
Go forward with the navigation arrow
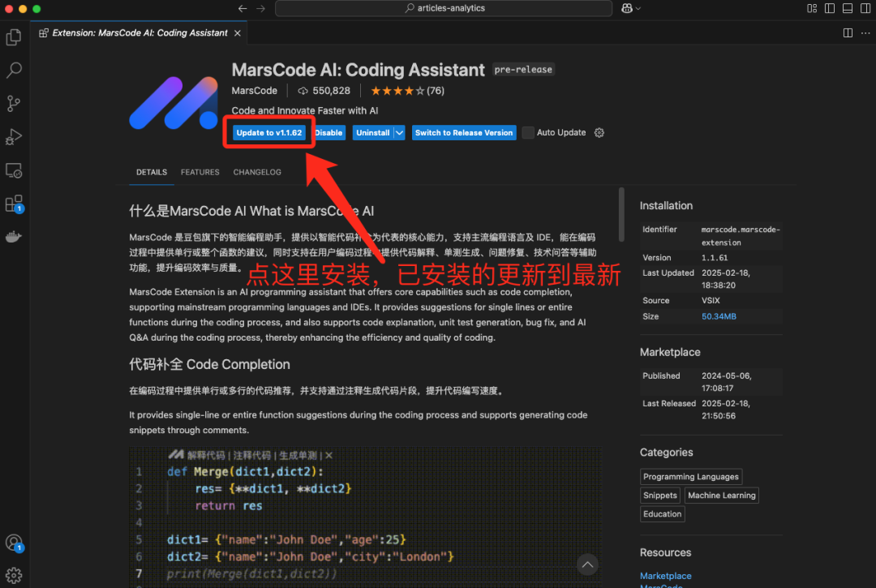tap(261, 8)
